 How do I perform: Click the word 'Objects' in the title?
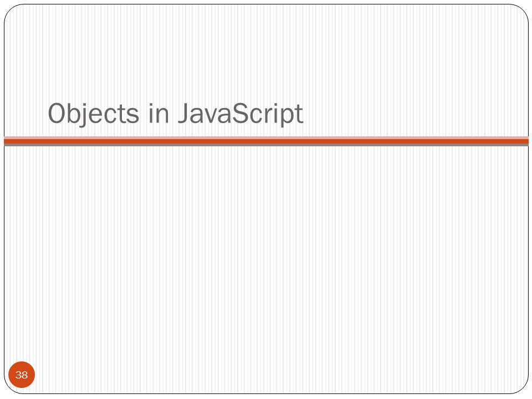[x=93, y=114]
